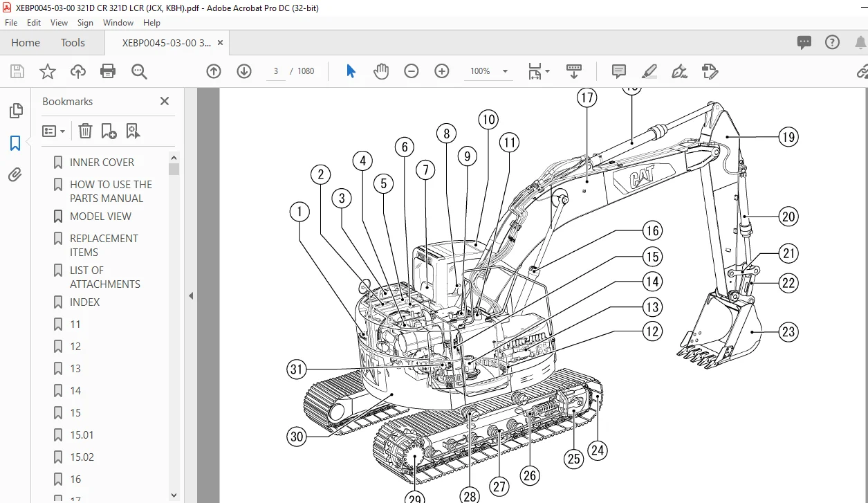Open the HOW TO USE THE PARTS MANUAL bookmark
The image size is (868, 503).
tap(111, 191)
